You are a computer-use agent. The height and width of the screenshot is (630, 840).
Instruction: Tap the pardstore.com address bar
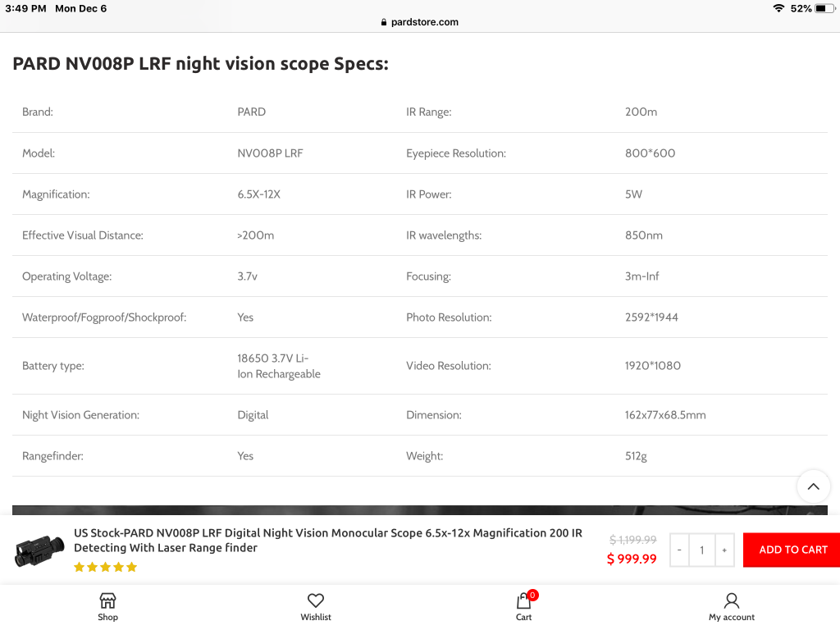(420, 22)
